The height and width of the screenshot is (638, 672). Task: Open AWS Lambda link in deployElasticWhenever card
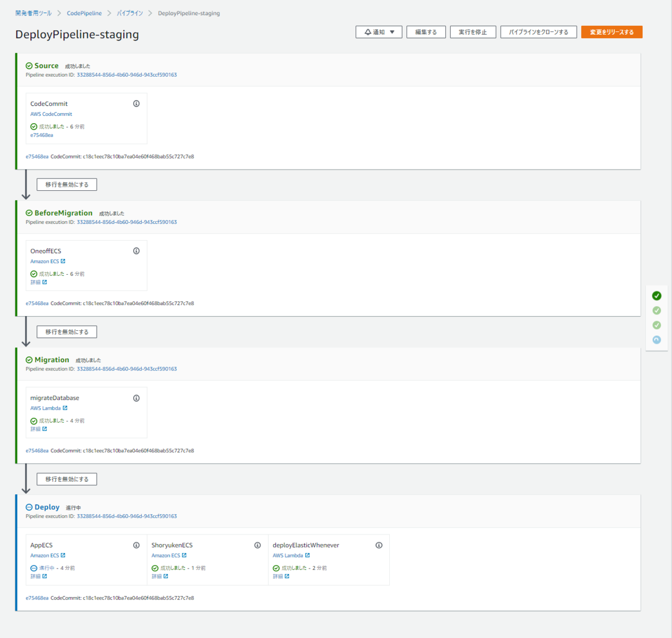click(288, 556)
